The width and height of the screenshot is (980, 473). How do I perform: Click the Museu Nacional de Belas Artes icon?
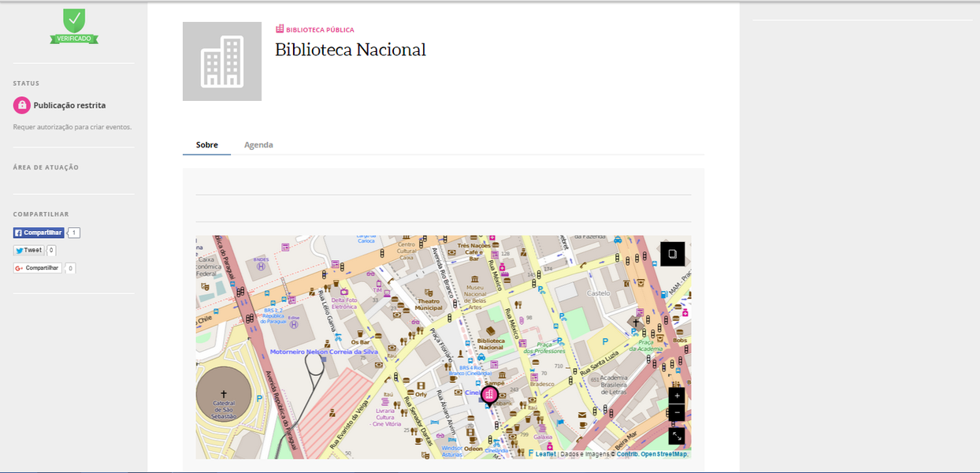(x=475, y=280)
